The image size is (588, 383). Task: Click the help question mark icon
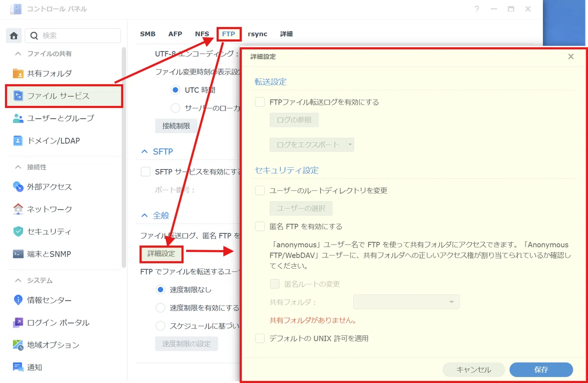click(477, 9)
